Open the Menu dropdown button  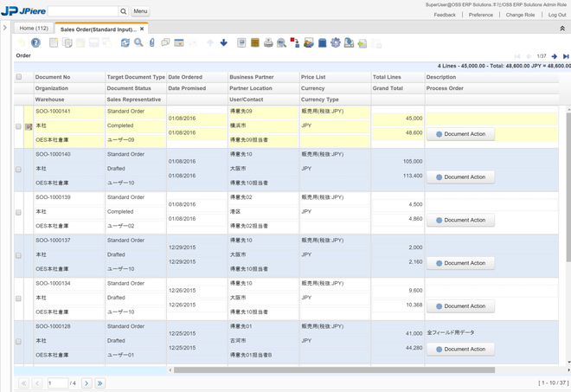click(140, 11)
